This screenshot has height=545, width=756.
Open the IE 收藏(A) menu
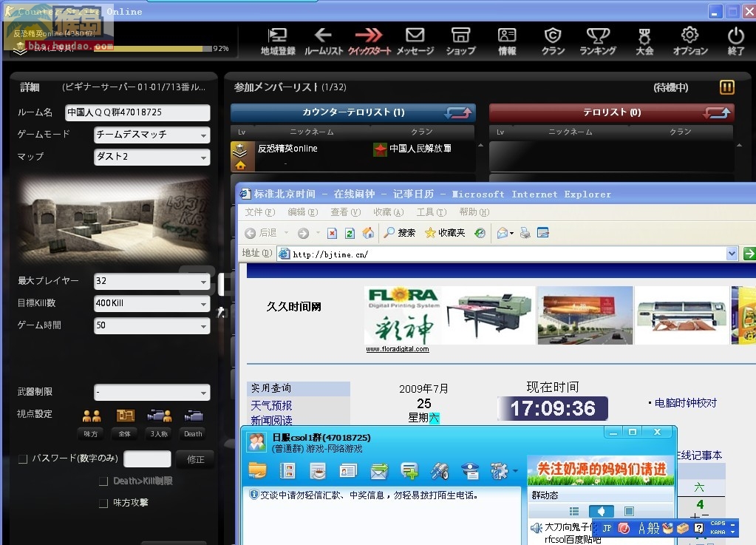point(389,212)
